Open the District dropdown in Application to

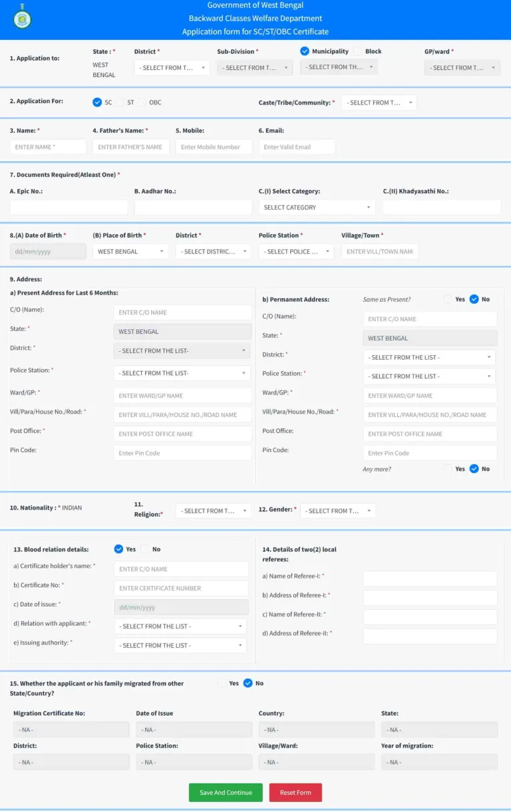pos(171,67)
